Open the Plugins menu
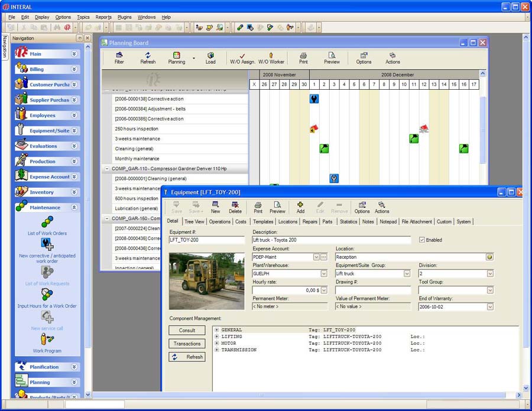The width and height of the screenshot is (532, 411). [x=125, y=17]
